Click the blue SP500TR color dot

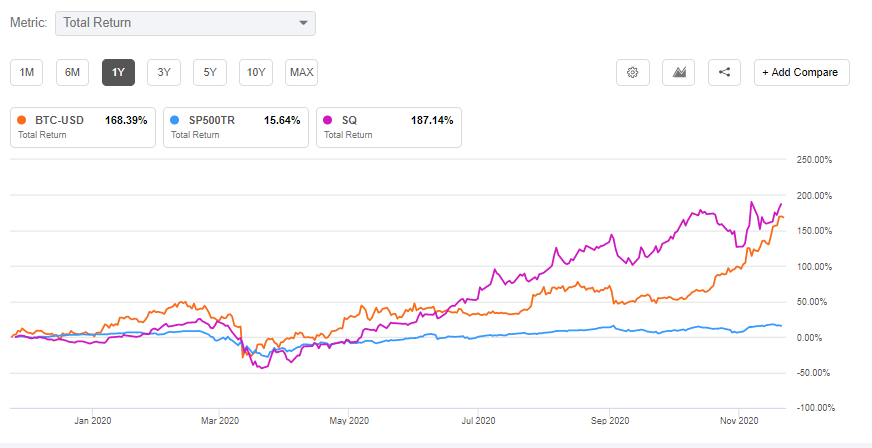pos(175,120)
